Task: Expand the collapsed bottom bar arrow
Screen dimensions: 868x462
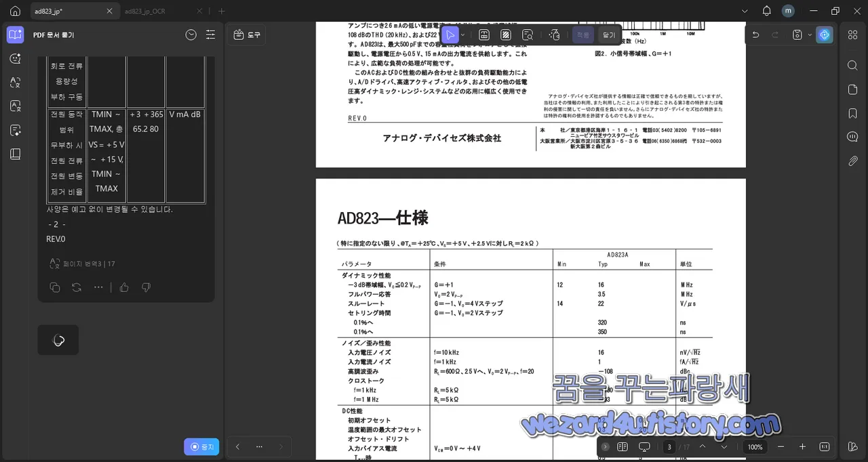Action: 606,446
